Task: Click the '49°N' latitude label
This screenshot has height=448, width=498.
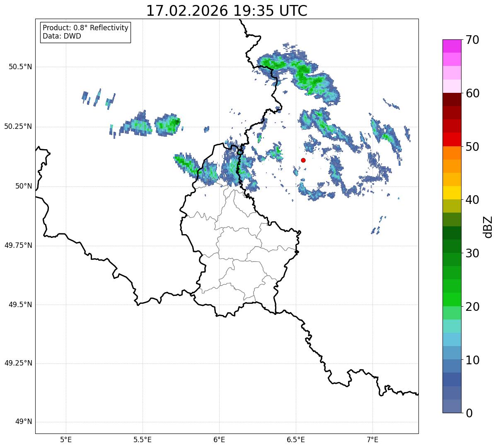Action: coord(24,422)
